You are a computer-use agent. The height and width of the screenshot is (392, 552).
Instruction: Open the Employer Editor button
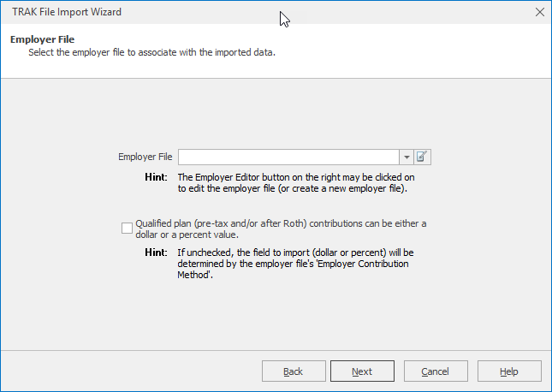point(422,157)
